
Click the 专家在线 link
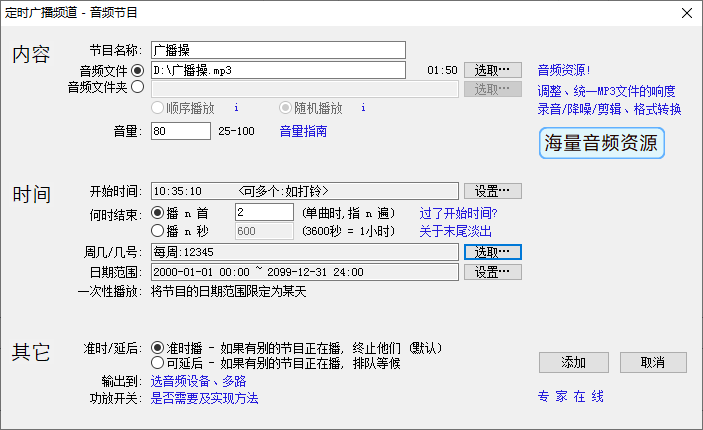(x=571, y=397)
